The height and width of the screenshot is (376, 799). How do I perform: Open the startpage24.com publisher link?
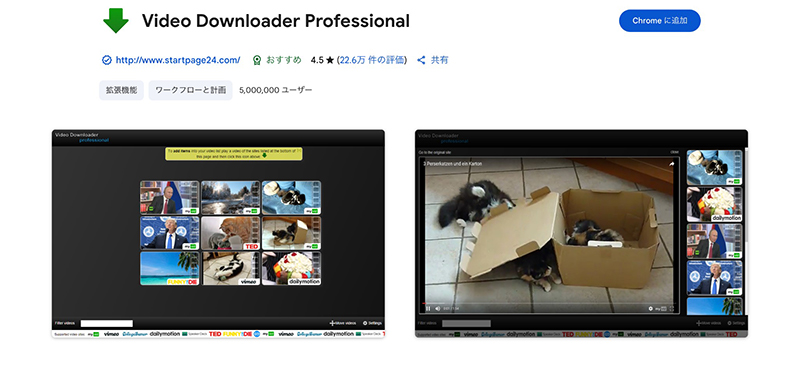(x=178, y=60)
